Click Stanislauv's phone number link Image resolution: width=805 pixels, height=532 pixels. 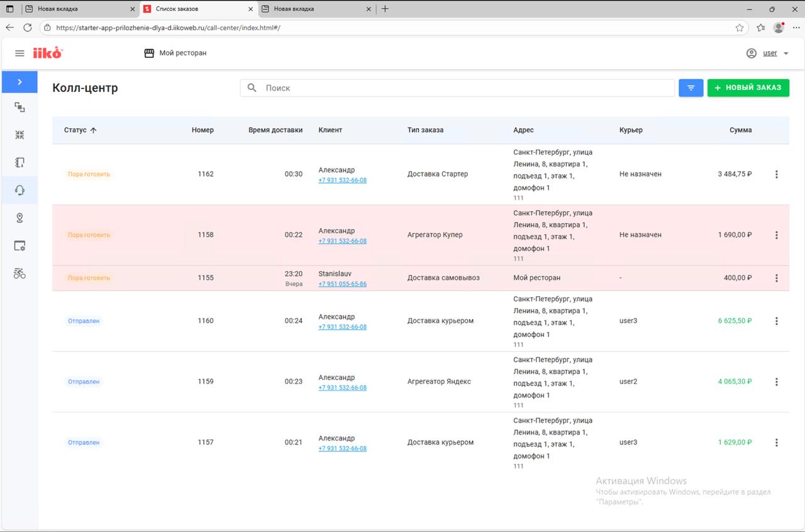(342, 284)
